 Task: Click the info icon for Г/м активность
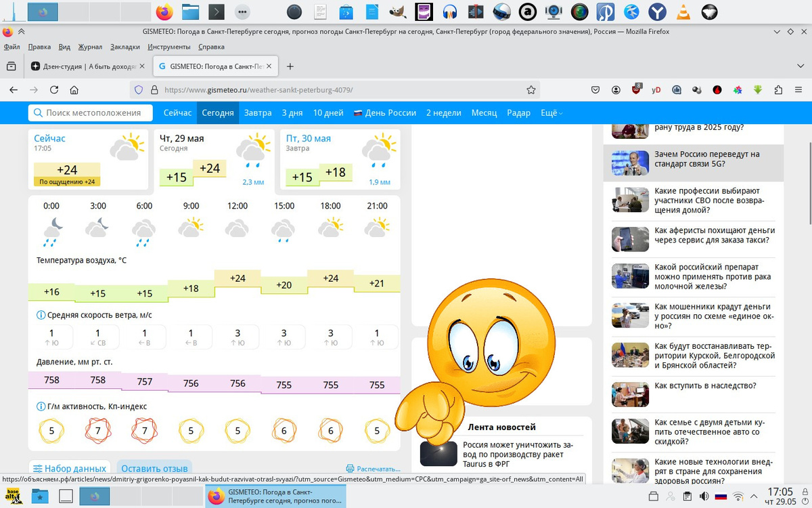41,406
